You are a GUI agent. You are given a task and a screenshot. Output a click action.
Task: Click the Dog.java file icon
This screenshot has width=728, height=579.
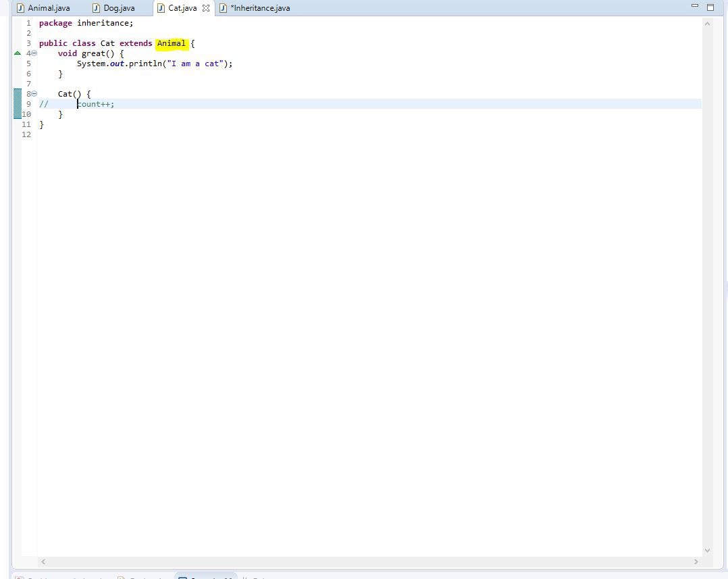96,8
